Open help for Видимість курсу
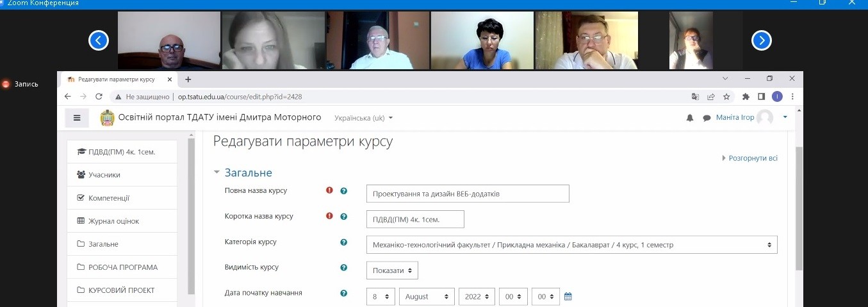The width and height of the screenshot is (868, 307). pos(343,268)
